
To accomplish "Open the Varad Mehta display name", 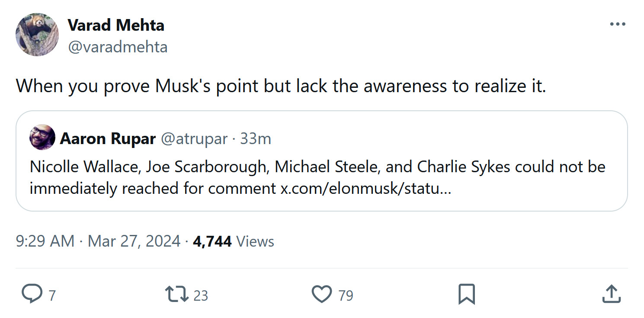I will pos(116,25).
